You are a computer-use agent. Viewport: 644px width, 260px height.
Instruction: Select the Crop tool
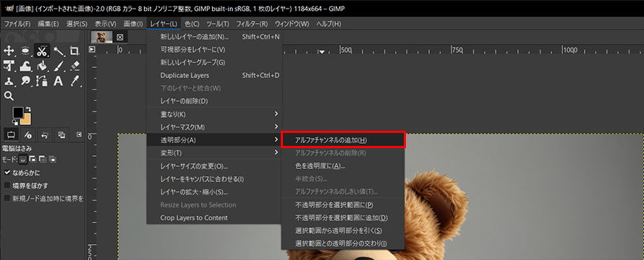(75, 51)
